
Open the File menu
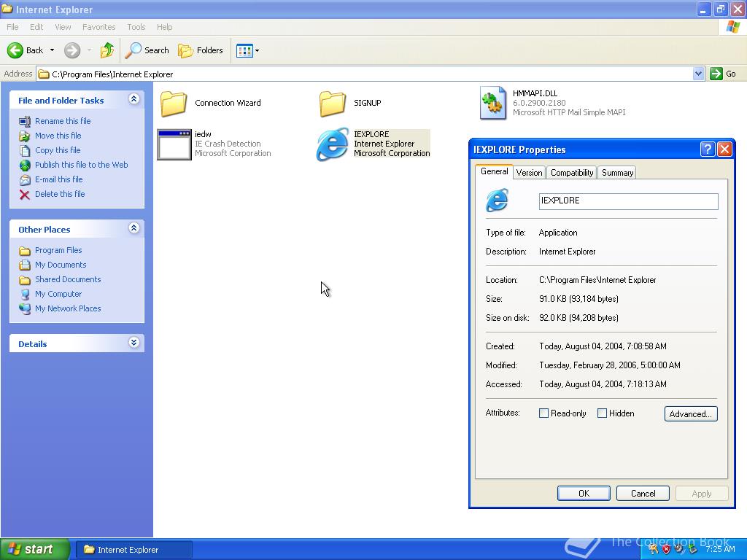[x=12, y=27]
